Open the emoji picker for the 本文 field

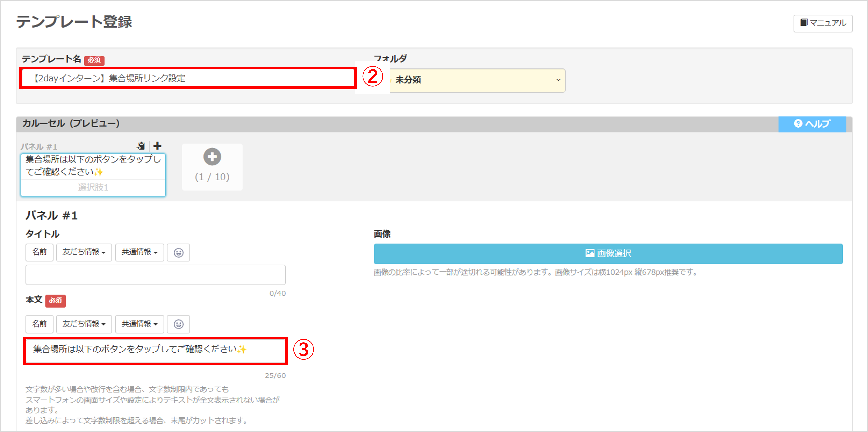pyautogui.click(x=178, y=324)
